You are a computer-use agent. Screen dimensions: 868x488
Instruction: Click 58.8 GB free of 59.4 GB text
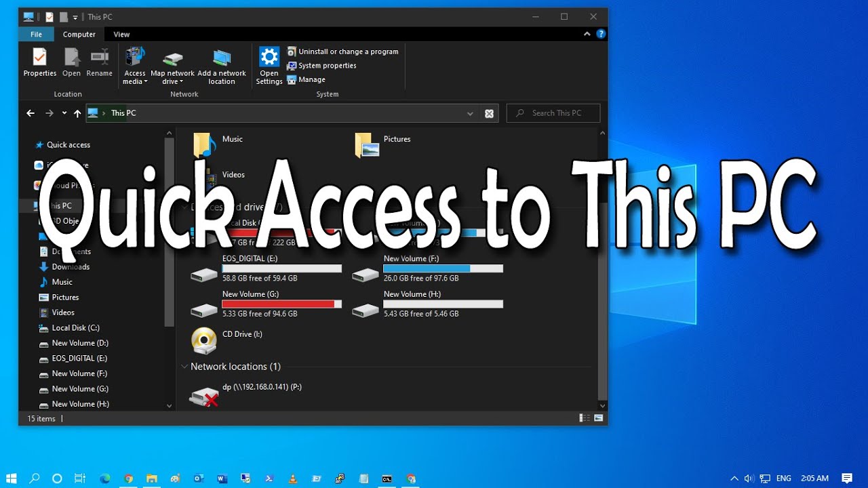(260, 279)
